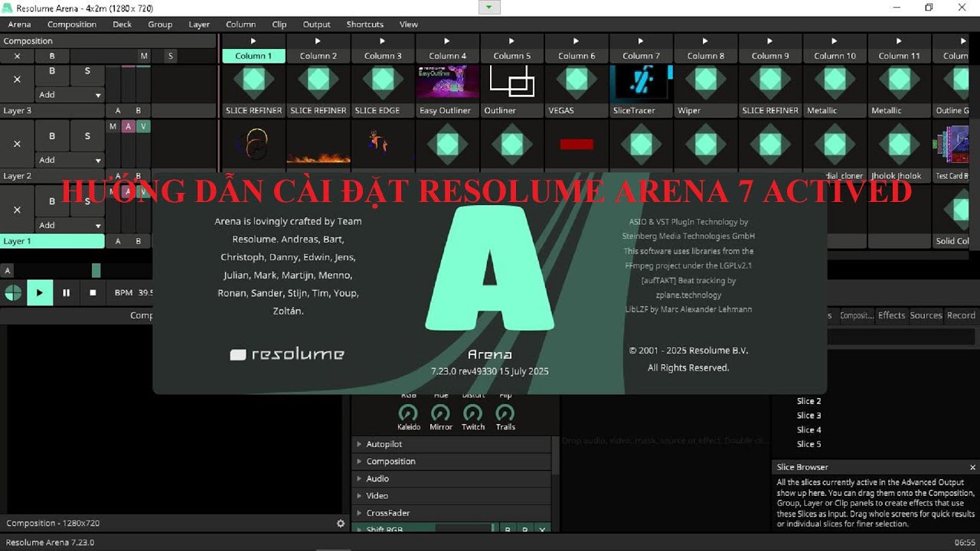The height and width of the screenshot is (551, 980).
Task: Open the View menu
Action: 409,24
